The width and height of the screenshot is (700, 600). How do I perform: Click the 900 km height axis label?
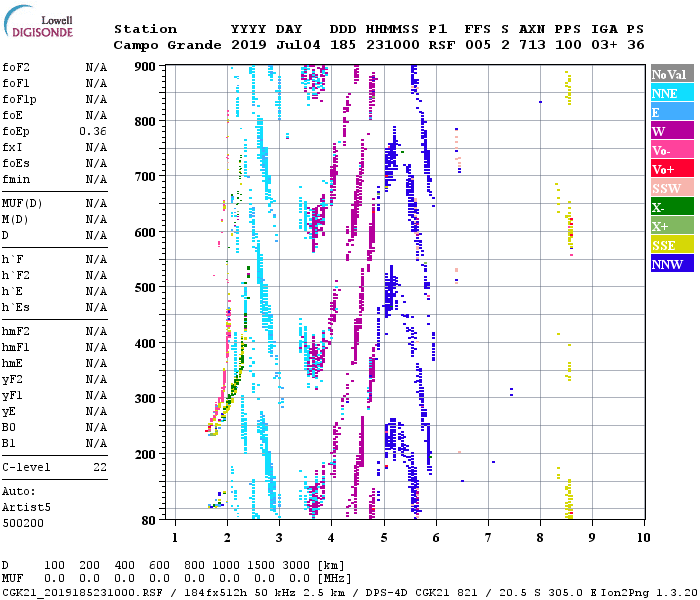(145, 67)
